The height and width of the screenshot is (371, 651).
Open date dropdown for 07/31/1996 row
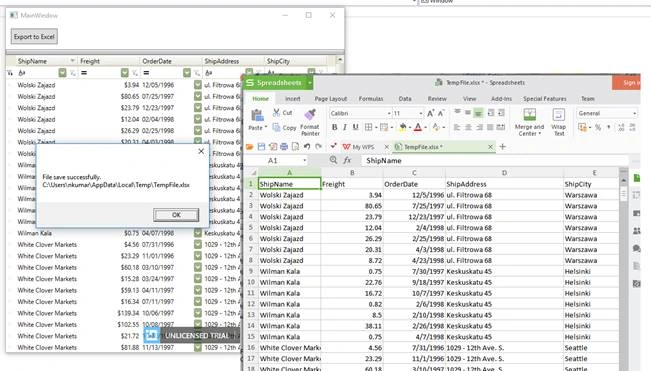click(198, 245)
